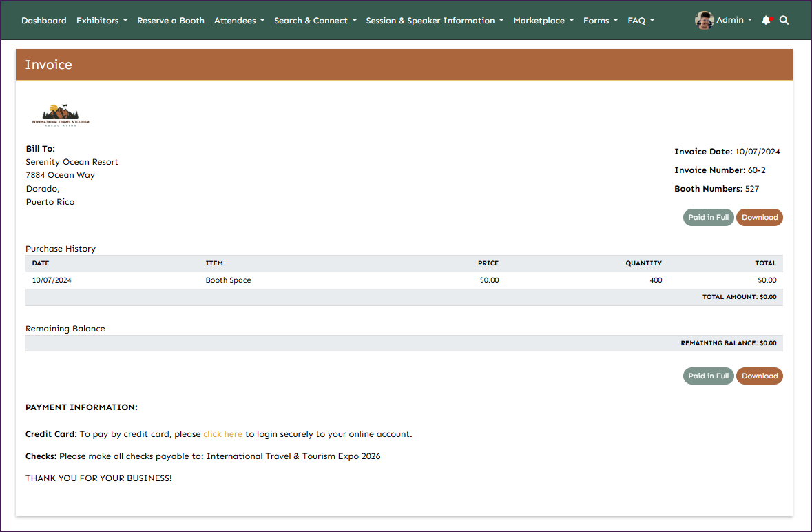Click the Invoice page header title

[x=48, y=65]
